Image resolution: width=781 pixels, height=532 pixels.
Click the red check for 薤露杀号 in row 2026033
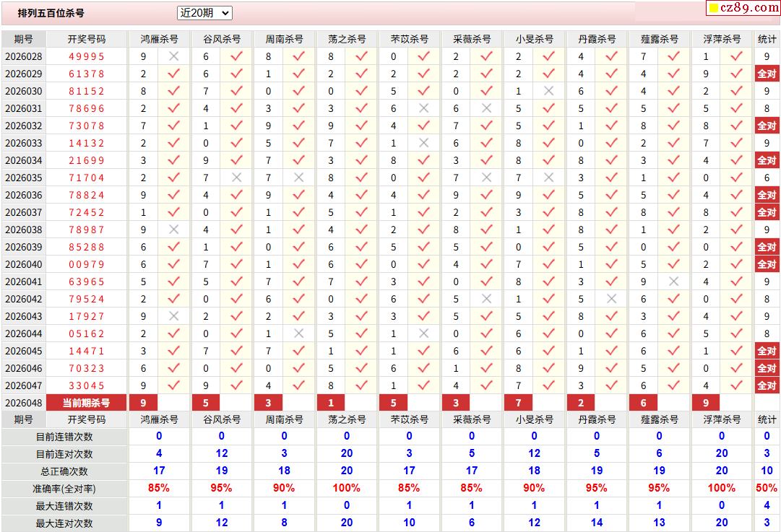(673, 143)
